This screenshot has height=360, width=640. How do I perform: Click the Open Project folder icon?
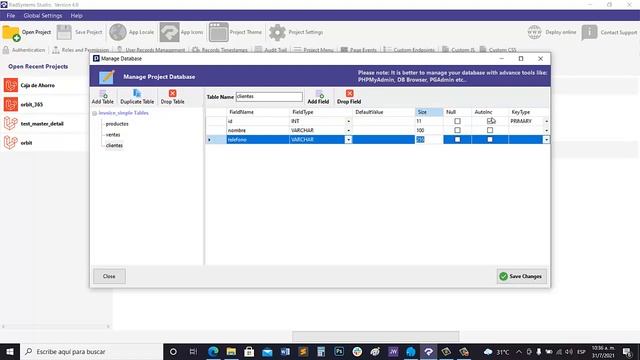coord(11,33)
